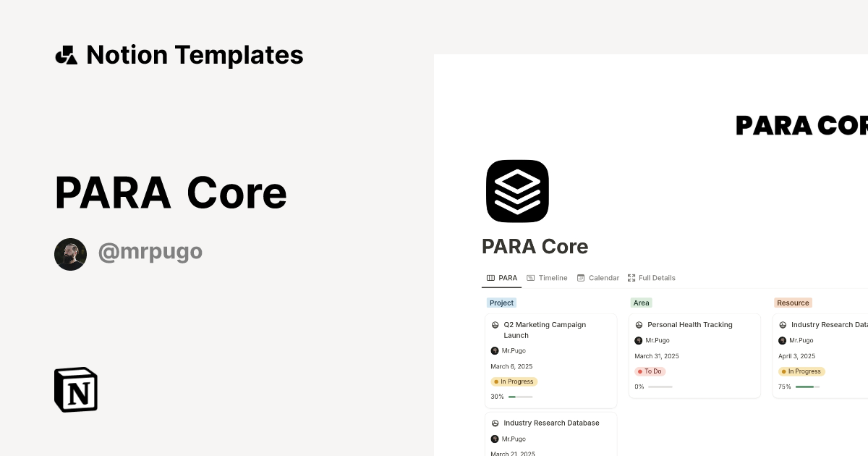The width and height of the screenshot is (868, 456).
Task: Switch to the Timeline tab
Action: point(552,277)
